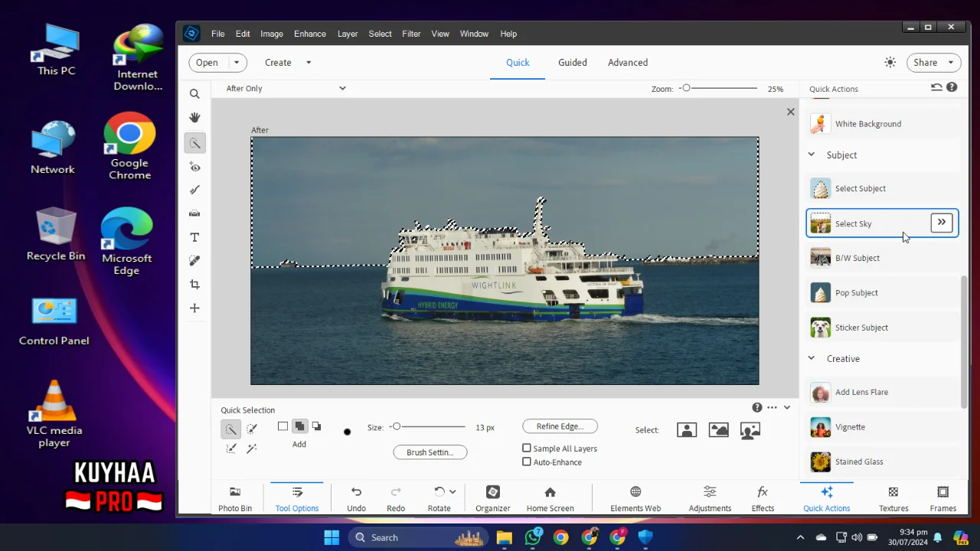Image resolution: width=980 pixels, height=551 pixels.
Task: Go to Home Screen
Action: point(550,499)
